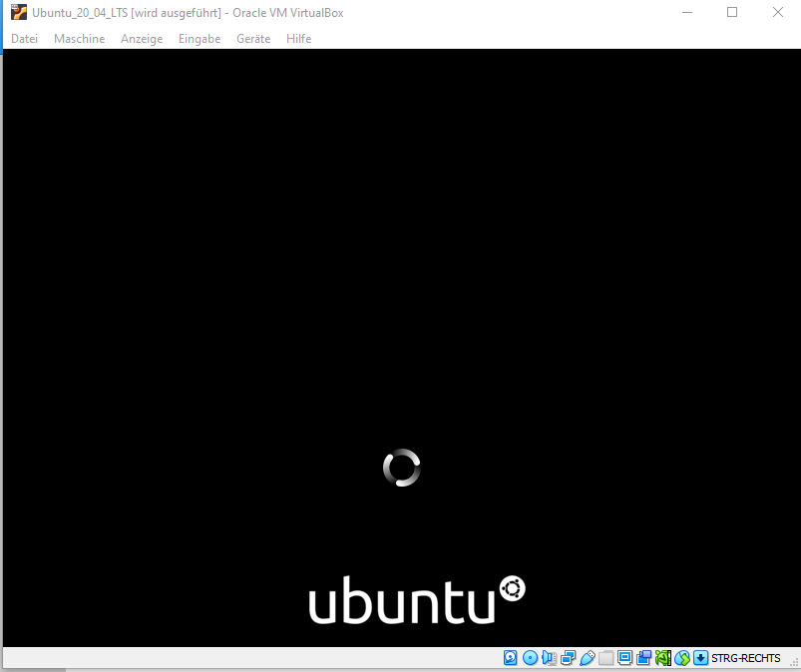Click the mouse integration globe icon
Screen dimensions: 801x672
(x=682, y=658)
